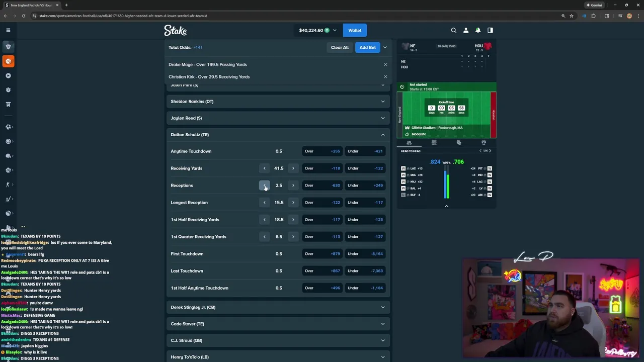This screenshot has width=644, height=362.
Task: Bookmark this page with the star icon
Action: coord(572,16)
